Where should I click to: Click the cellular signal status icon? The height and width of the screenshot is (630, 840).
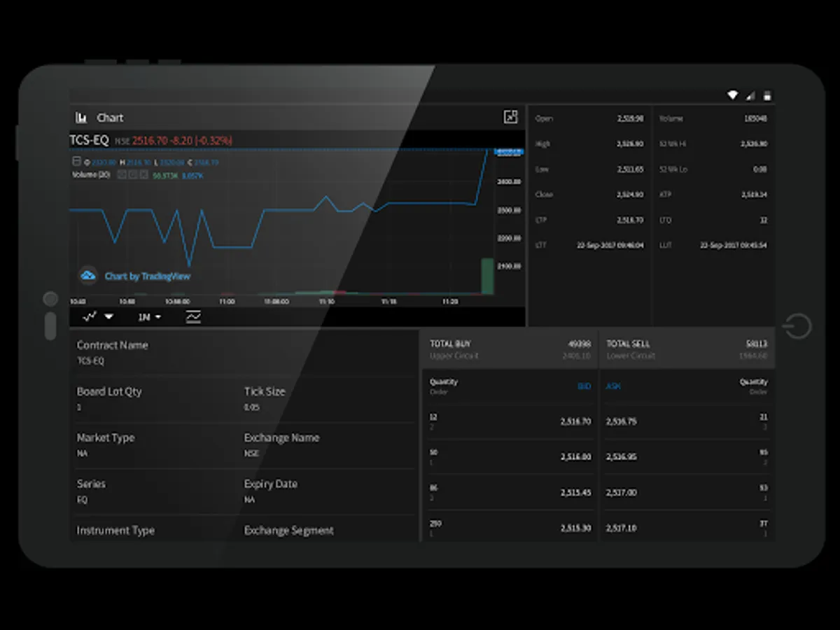750,95
